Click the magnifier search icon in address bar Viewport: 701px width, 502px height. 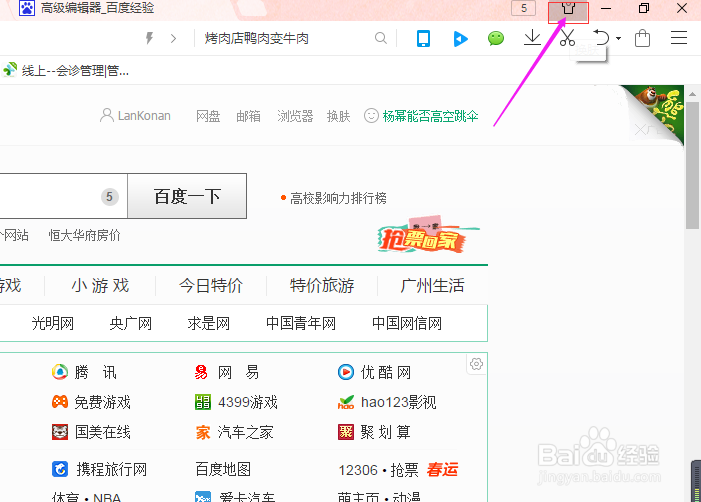click(380, 38)
